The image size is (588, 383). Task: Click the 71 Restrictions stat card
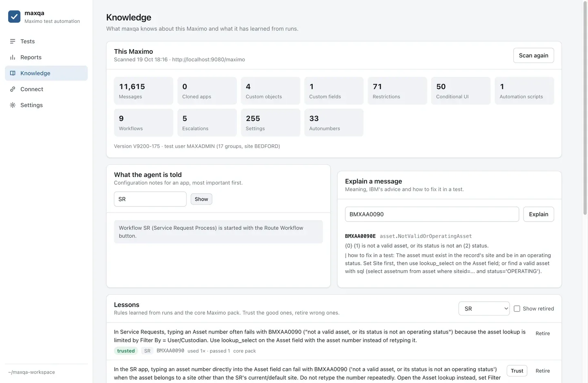[397, 91]
